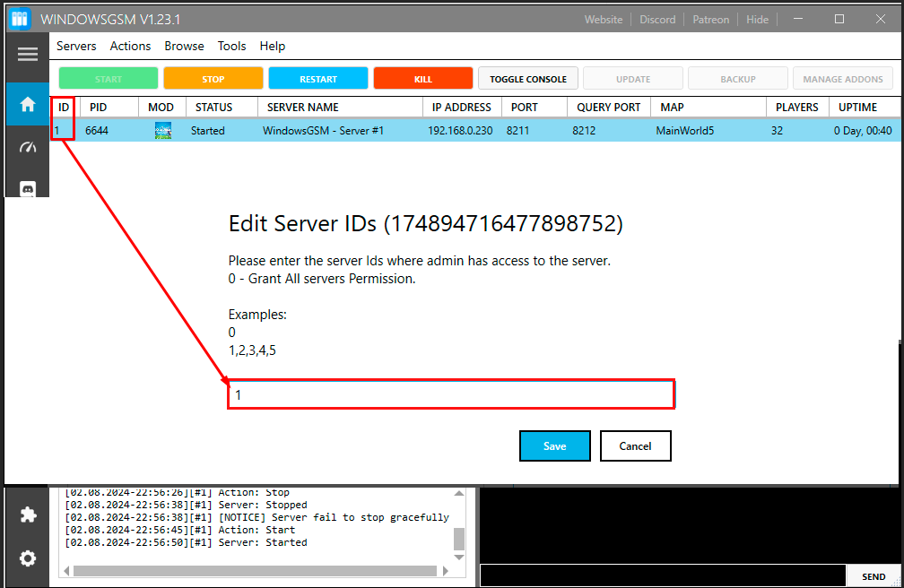Go to the Home page icon
904x588 pixels.
tap(28, 104)
